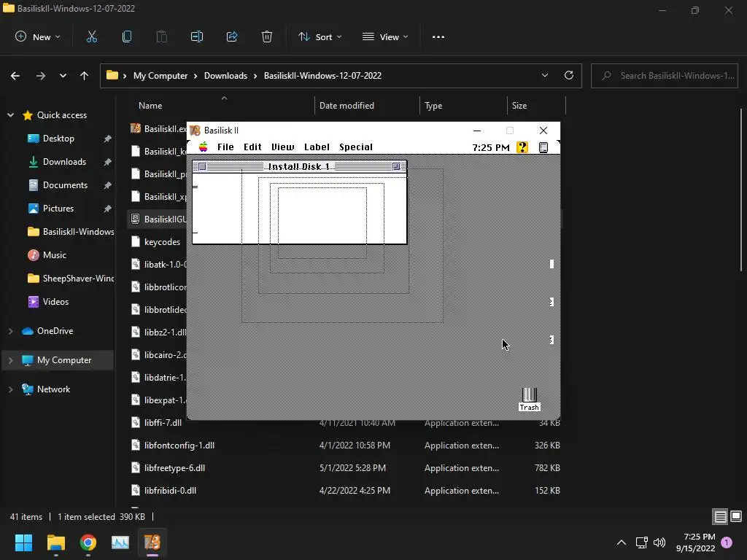The width and height of the screenshot is (747, 560).
Task: Open Pictures in Quick access
Action: (x=58, y=209)
